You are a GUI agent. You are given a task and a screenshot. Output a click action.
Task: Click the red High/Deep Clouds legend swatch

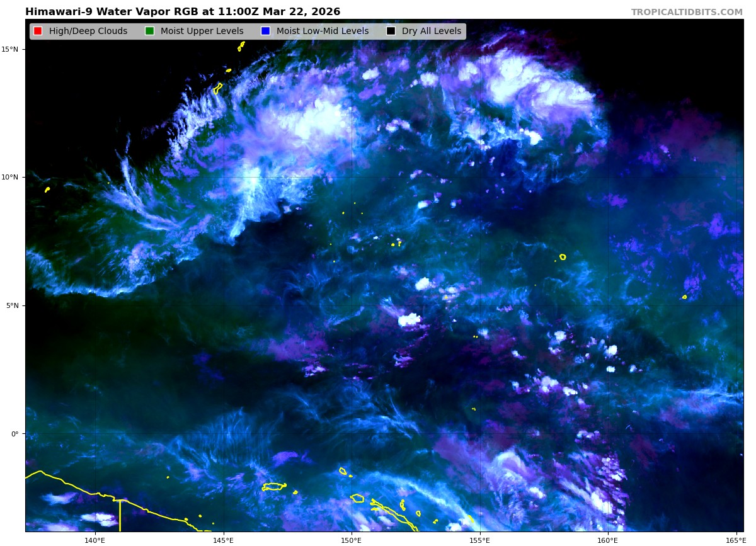pos(38,31)
